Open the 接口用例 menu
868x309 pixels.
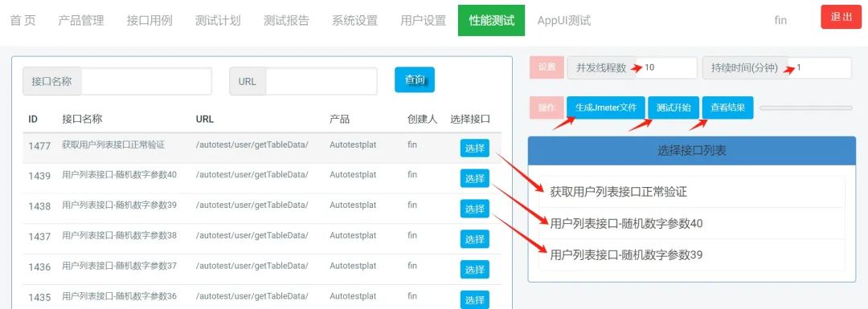pos(149,20)
